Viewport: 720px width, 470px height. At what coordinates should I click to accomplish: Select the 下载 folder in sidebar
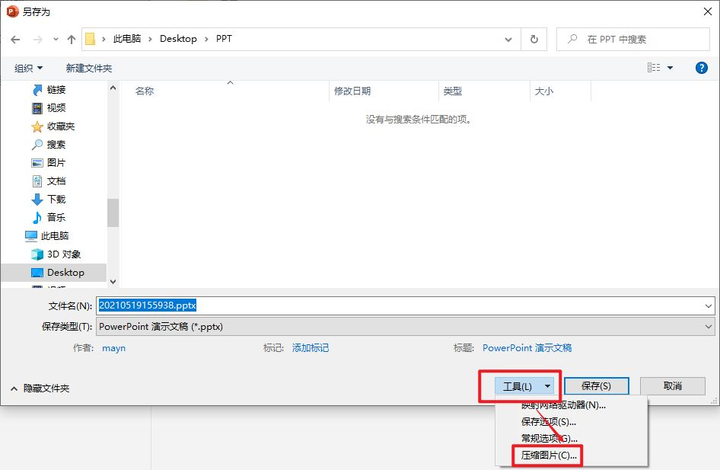pos(55,199)
